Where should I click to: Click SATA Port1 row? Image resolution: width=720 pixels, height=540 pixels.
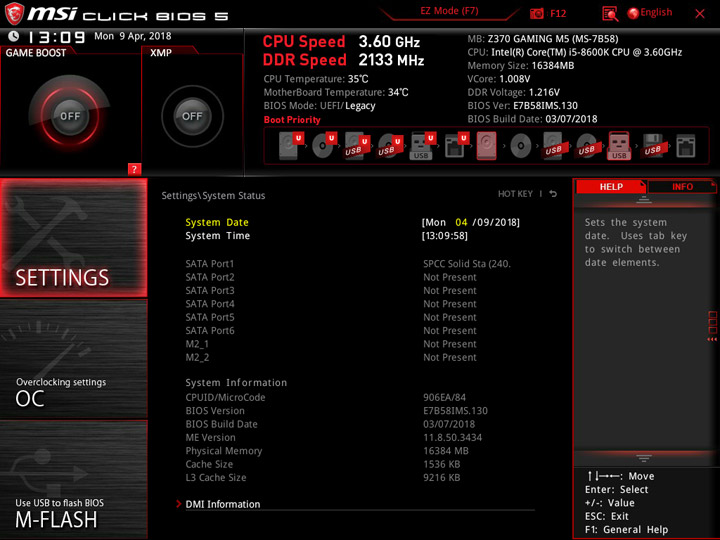[348, 264]
